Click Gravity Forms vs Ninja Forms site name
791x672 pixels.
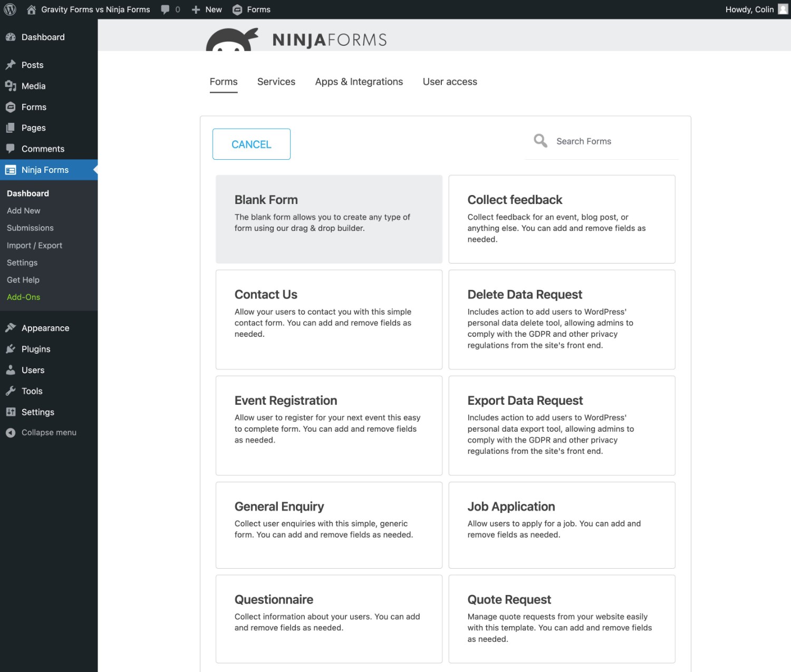point(95,9)
